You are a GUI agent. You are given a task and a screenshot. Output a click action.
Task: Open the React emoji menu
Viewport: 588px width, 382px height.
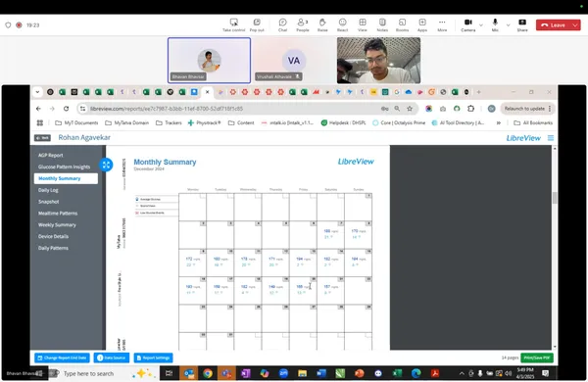click(342, 25)
